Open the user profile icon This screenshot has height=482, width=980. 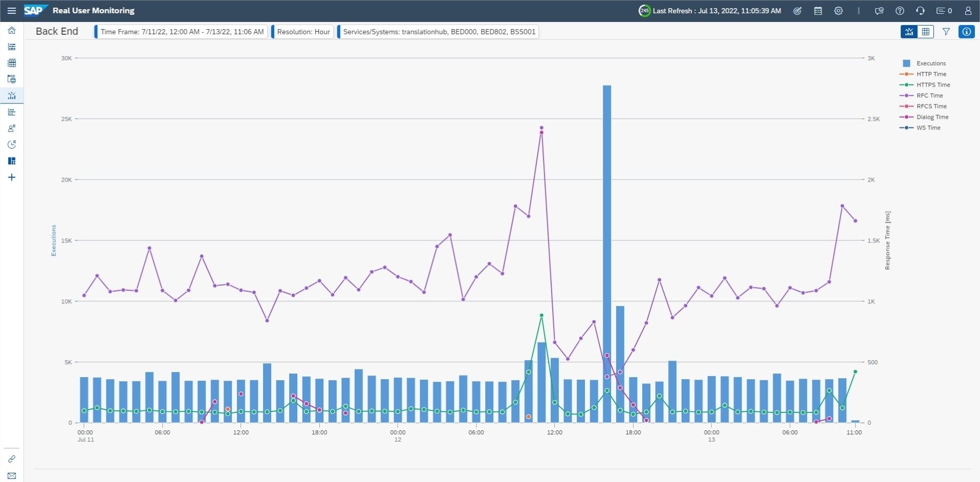click(968, 11)
